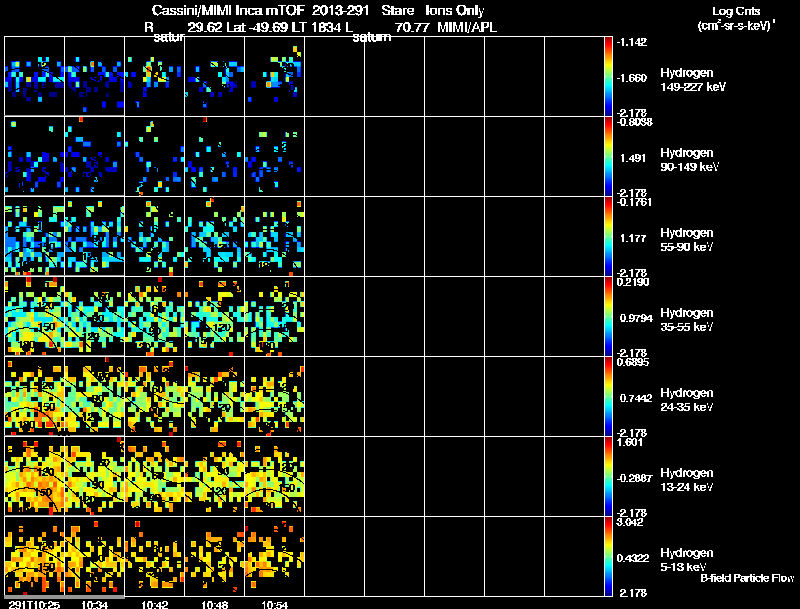The width and height of the screenshot is (800, 609).
Task: Click the '70.77' L value
Action: click(x=412, y=27)
